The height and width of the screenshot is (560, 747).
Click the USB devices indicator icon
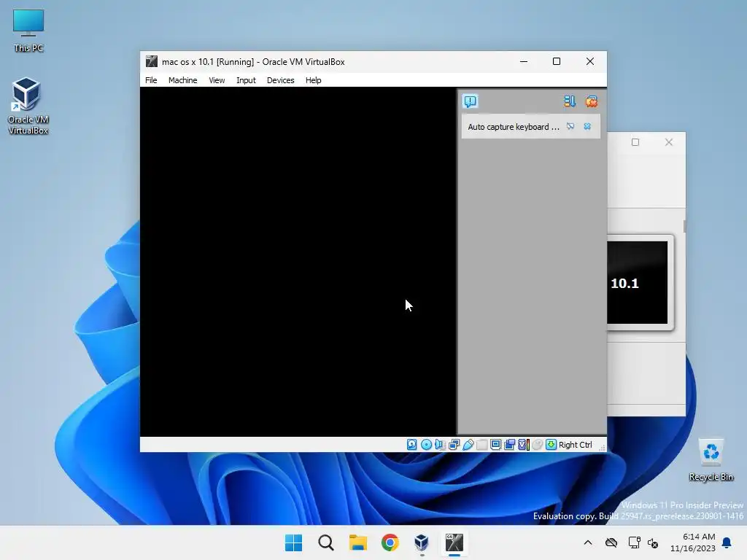coord(468,445)
